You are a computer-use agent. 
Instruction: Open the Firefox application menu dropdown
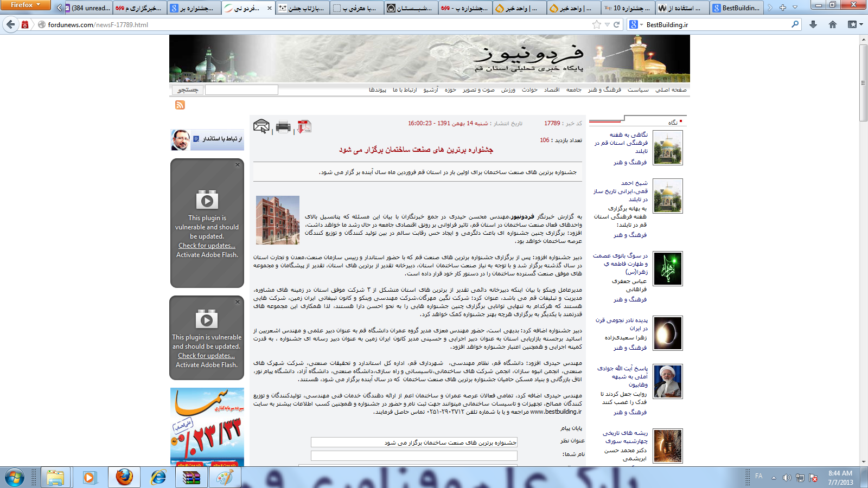(x=25, y=5)
